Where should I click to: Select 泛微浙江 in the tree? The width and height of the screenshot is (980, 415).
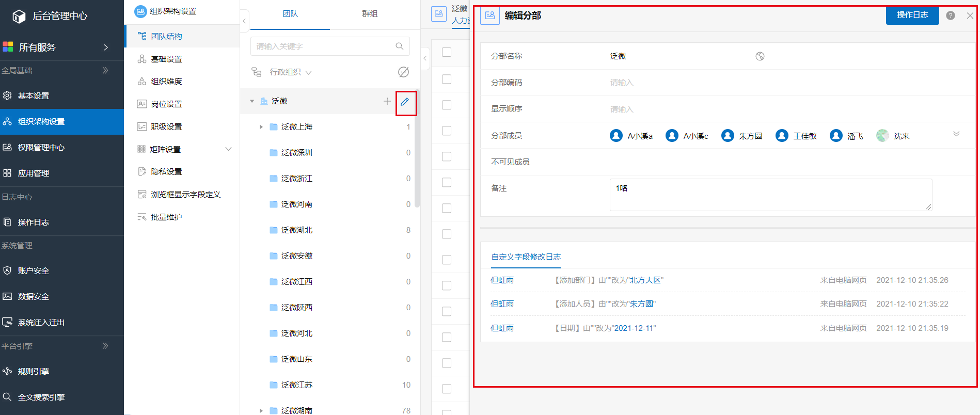(x=297, y=179)
